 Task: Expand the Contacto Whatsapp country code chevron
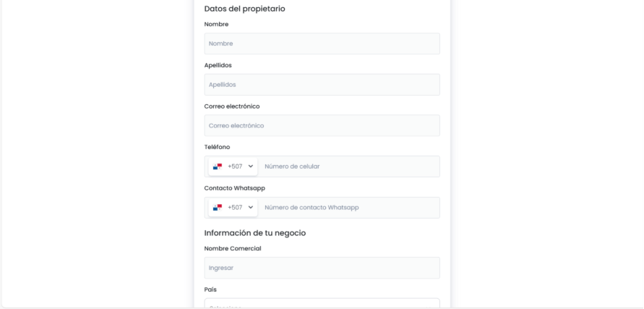[x=251, y=208]
